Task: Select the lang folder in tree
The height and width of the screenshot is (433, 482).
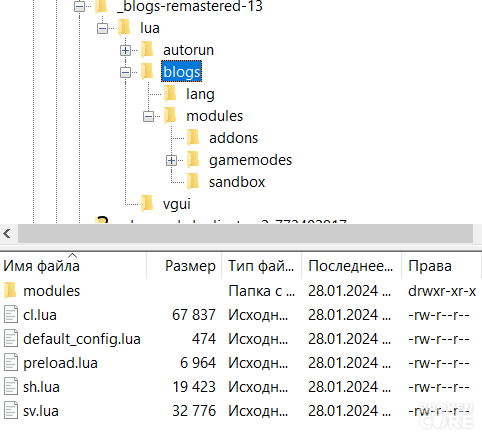Action: pos(200,94)
